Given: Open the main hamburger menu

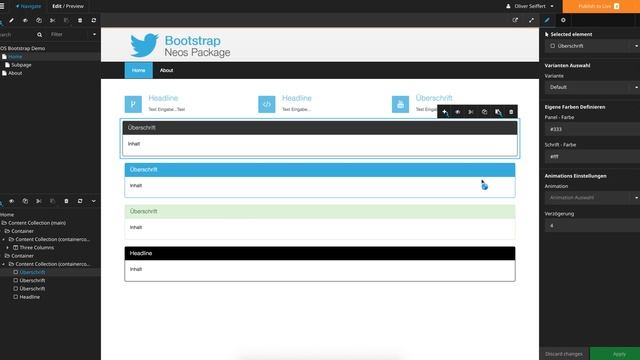Looking at the screenshot, I should (2, 6).
